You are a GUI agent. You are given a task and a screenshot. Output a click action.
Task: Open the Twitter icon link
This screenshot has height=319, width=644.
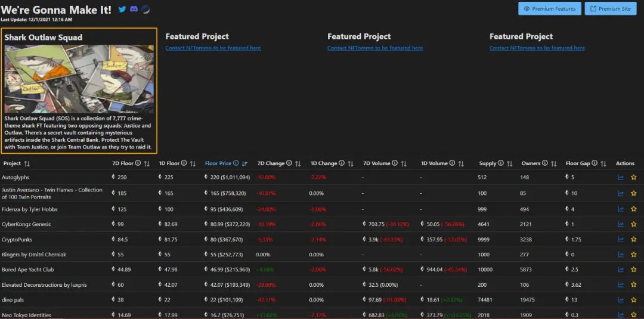coord(122,9)
